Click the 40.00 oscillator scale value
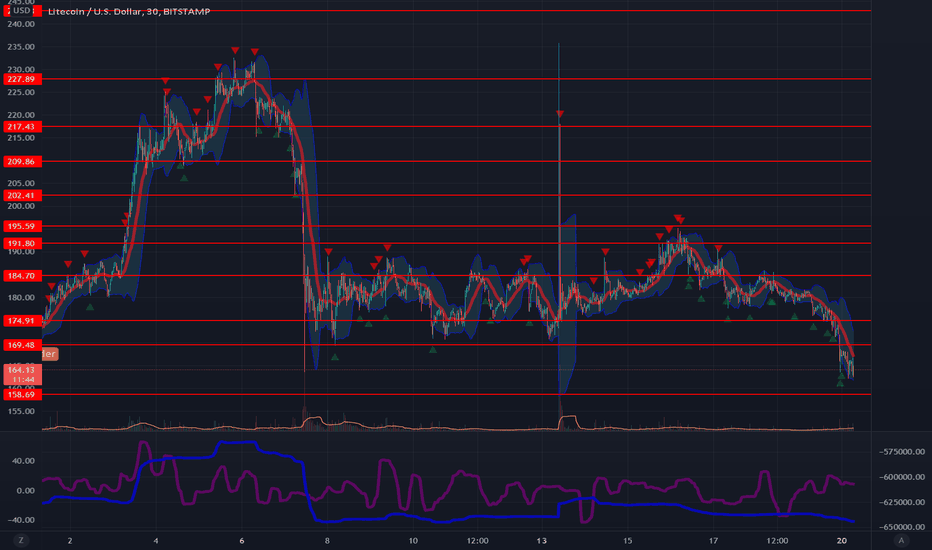Screen dimensions: 932x550 coord(23,461)
